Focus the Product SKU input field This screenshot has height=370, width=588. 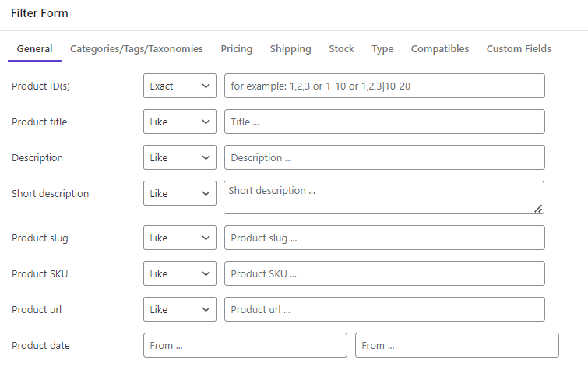385,273
